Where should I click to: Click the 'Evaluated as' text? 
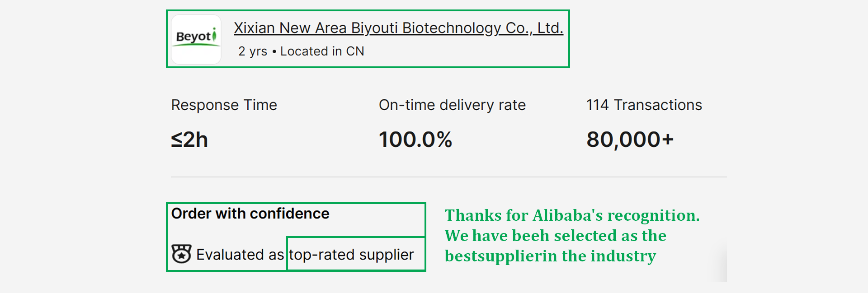click(240, 255)
